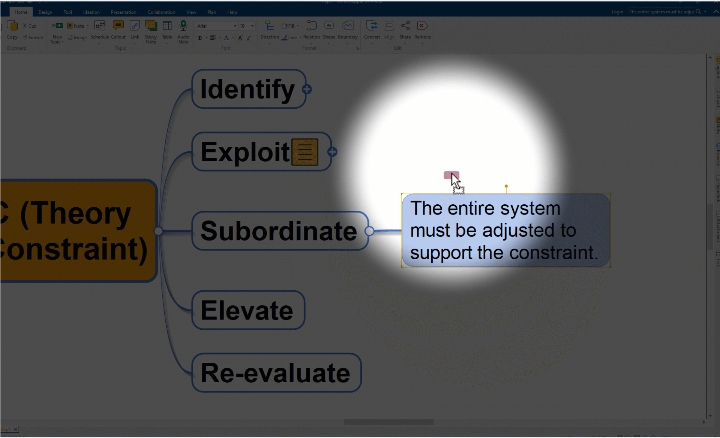The height and width of the screenshot is (438, 720).
Task: Click the Audio Note microphone icon
Action: (183, 26)
